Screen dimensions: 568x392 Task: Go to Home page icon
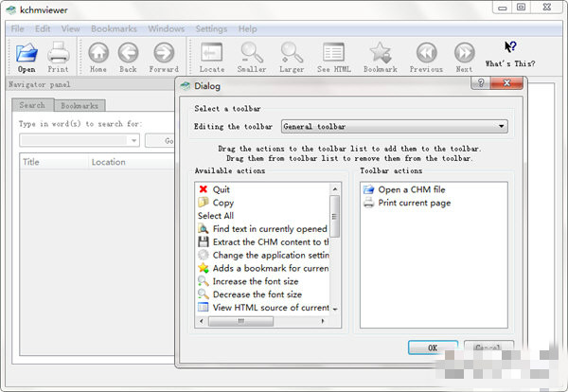click(98, 56)
